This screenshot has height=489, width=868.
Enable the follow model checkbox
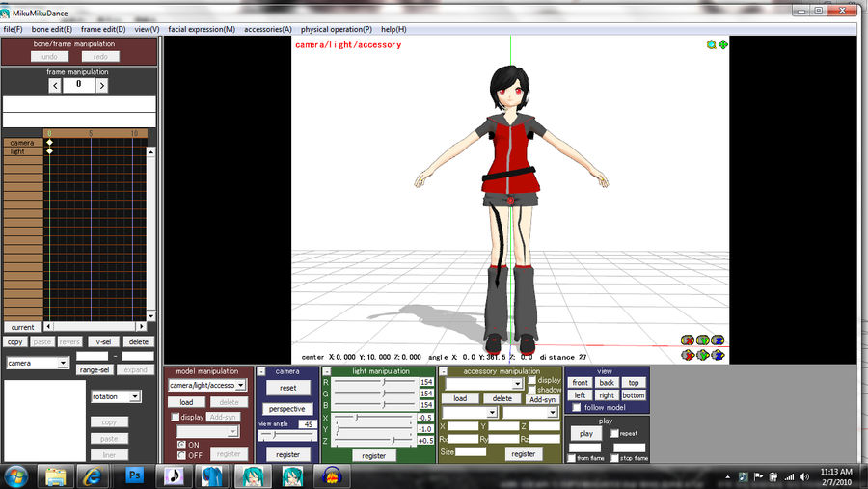pyautogui.click(x=577, y=407)
